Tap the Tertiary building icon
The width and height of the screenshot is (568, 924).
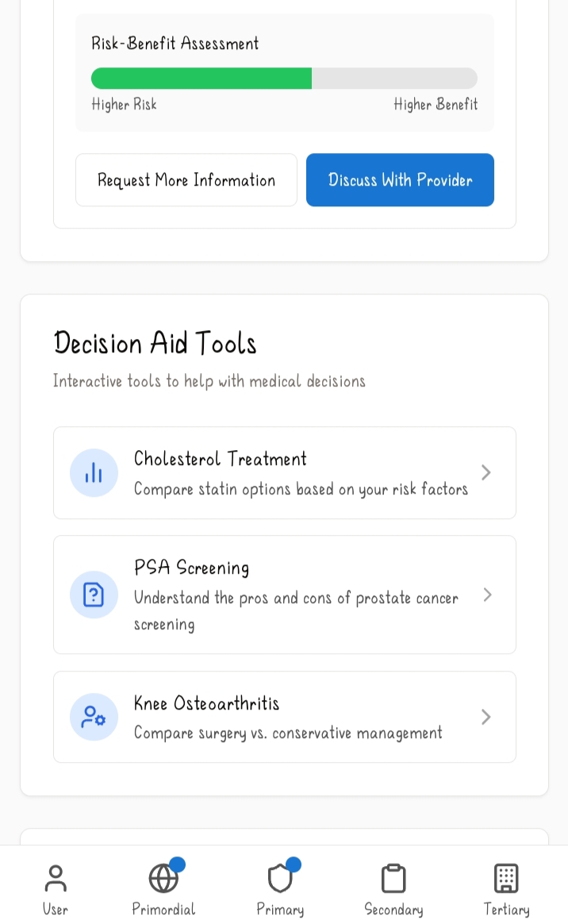pyautogui.click(x=506, y=879)
